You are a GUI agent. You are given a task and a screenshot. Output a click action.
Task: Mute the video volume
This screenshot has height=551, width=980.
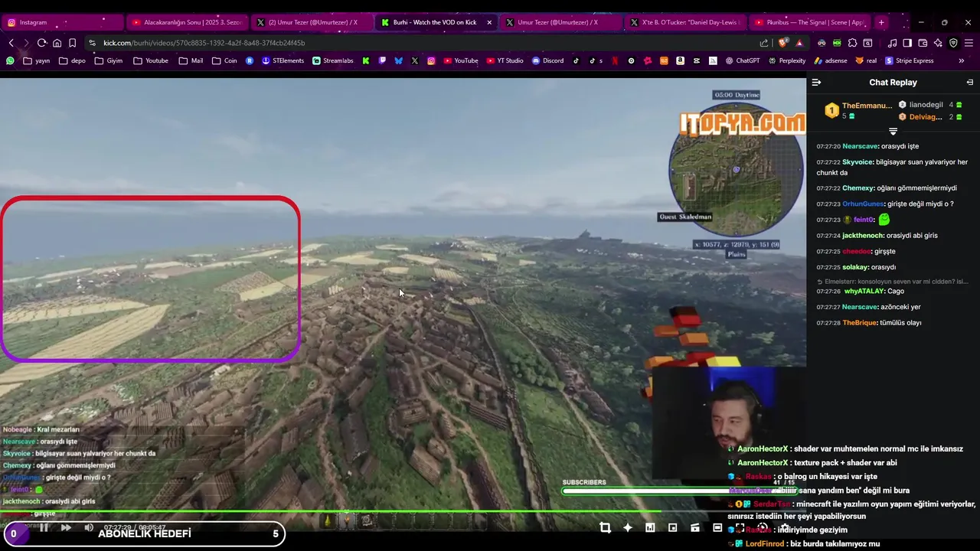(89, 527)
